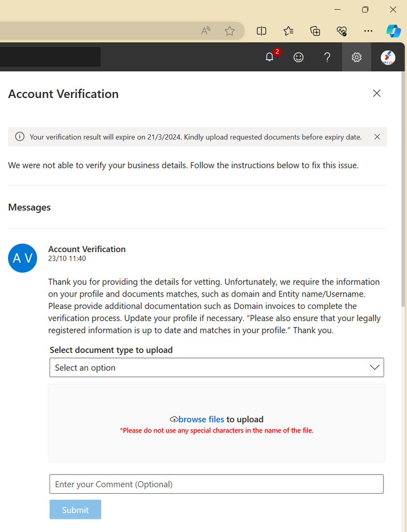407x532 pixels.
Task: Click the cloud upload icon
Action: pos(174,420)
